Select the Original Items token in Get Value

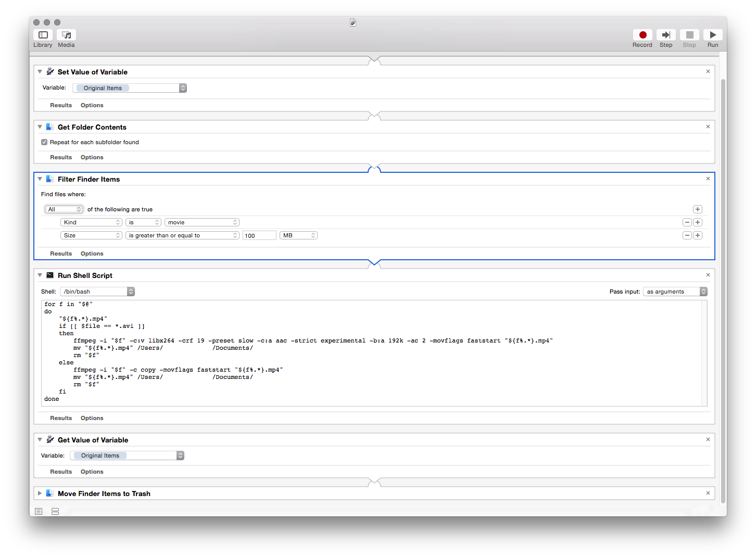pyautogui.click(x=100, y=455)
